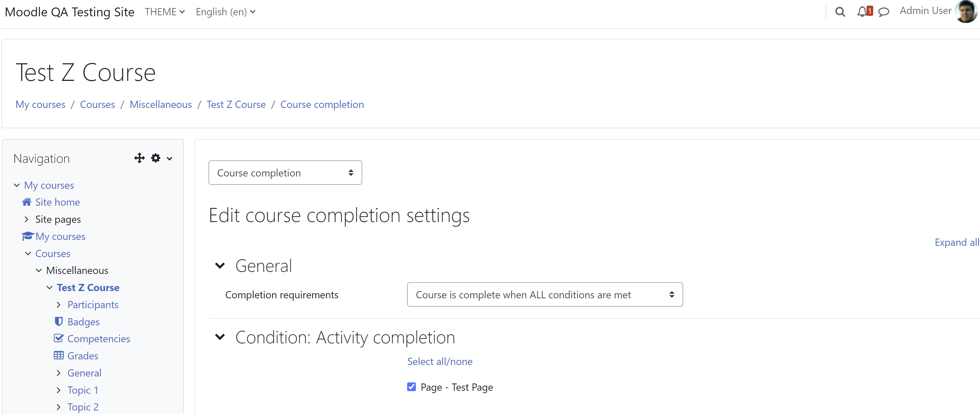
Task: Collapse the Miscellaneous tree node
Action: [39, 270]
